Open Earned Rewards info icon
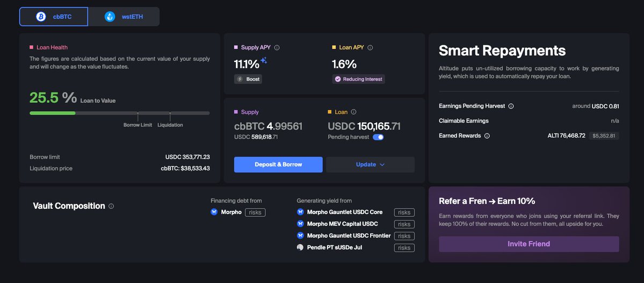The height and width of the screenshot is (283, 644). pyautogui.click(x=487, y=136)
